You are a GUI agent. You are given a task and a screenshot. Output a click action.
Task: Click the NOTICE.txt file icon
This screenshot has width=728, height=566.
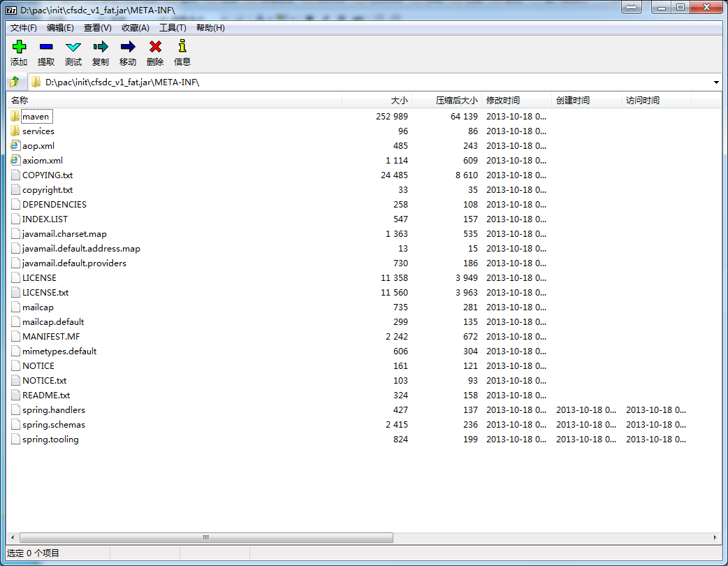click(15, 381)
